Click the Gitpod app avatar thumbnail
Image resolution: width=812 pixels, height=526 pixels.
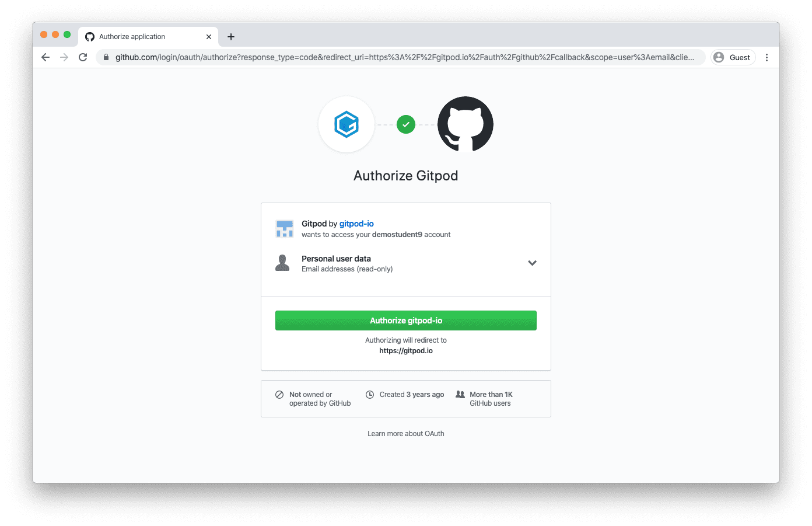click(x=285, y=229)
